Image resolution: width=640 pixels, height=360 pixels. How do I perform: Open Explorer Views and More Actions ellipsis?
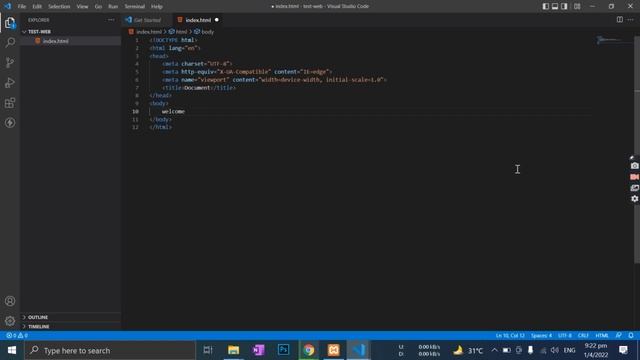point(111,20)
